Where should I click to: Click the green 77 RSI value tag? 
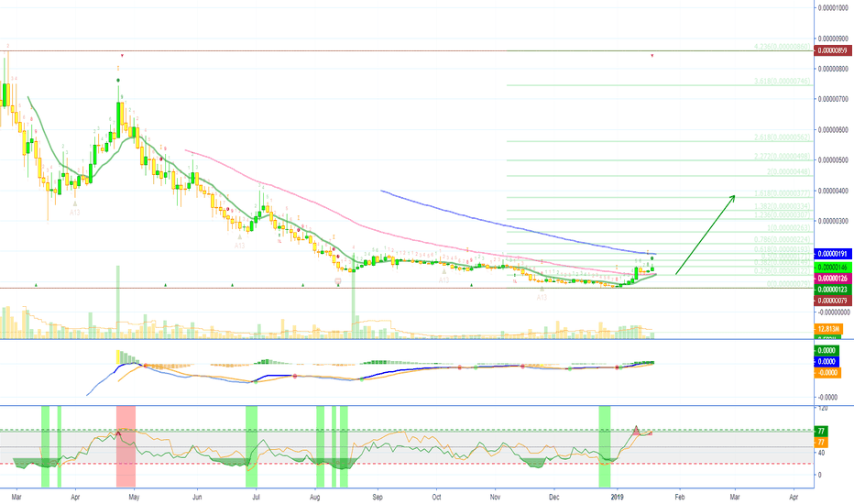tap(821, 431)
